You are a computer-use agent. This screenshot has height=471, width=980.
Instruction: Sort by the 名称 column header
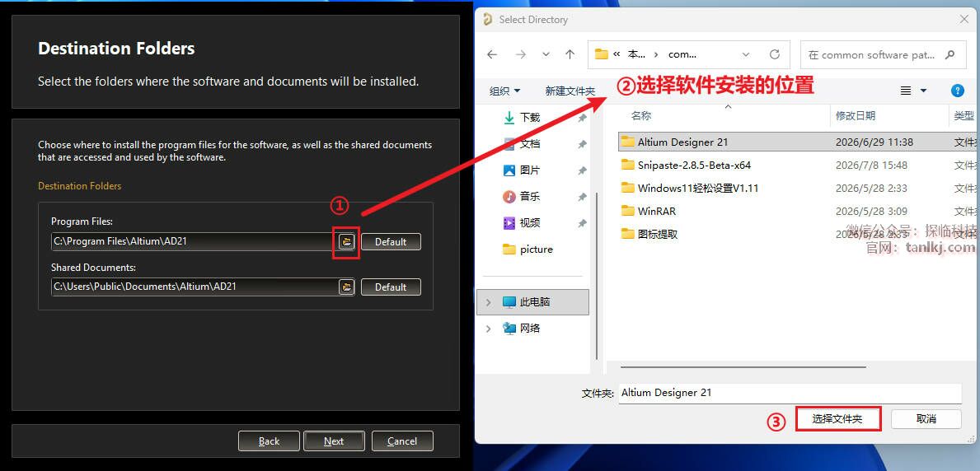pyautogui.click(x=640, y=115)
